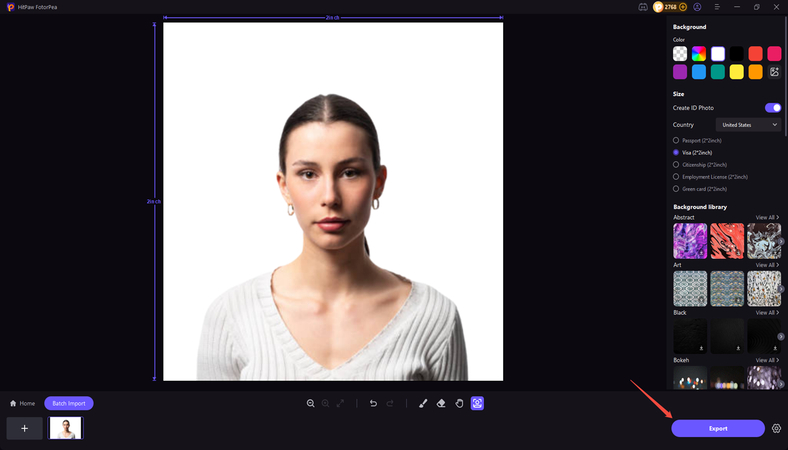The image size is (788, 450).
Task: Expand Bokeh category via View All
Action: (x=767, y=360)
